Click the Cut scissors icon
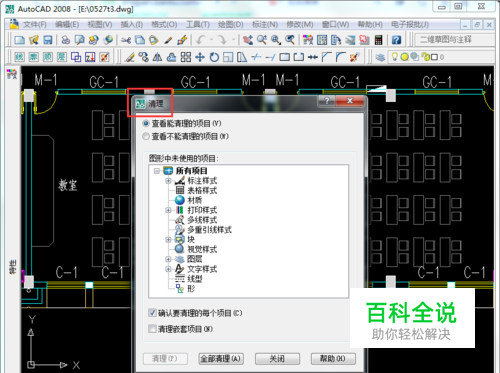The width and height of the screenshot is (500, 373). [126, 40]
